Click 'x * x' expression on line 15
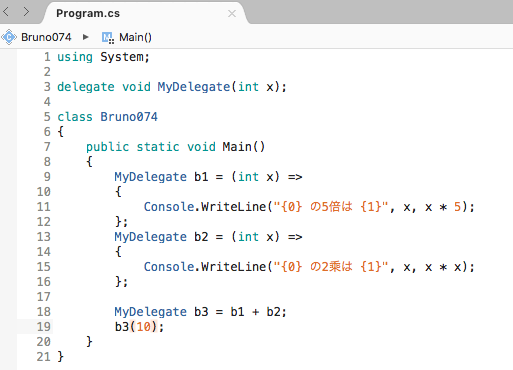Viewport: 513px width, 370px height. click(443, 267)
